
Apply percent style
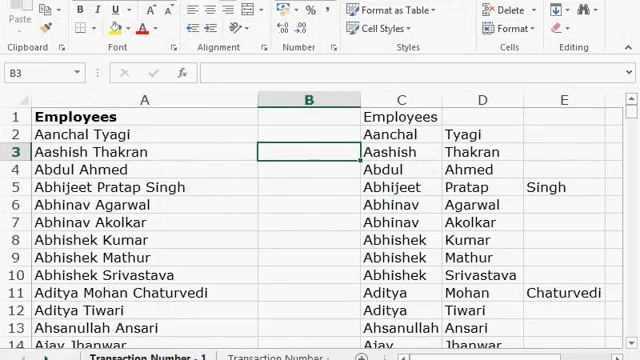pos(311,10)
